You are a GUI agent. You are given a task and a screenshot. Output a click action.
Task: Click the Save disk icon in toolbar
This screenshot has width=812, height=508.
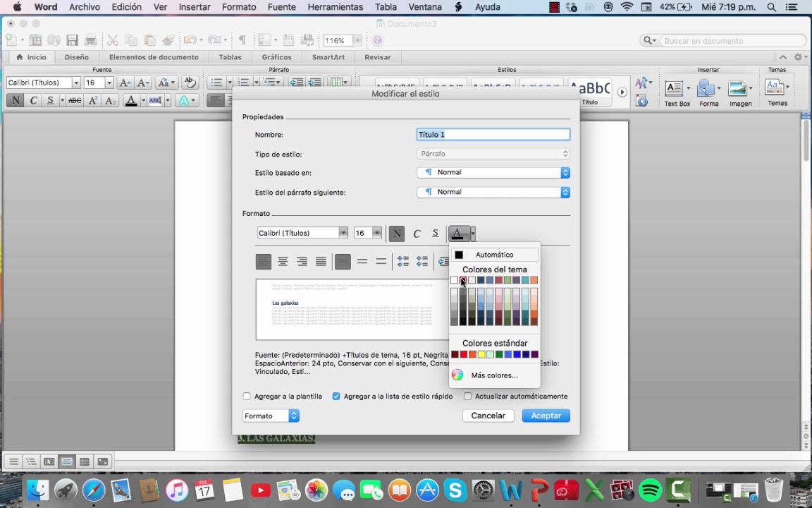tap(72, 40)
